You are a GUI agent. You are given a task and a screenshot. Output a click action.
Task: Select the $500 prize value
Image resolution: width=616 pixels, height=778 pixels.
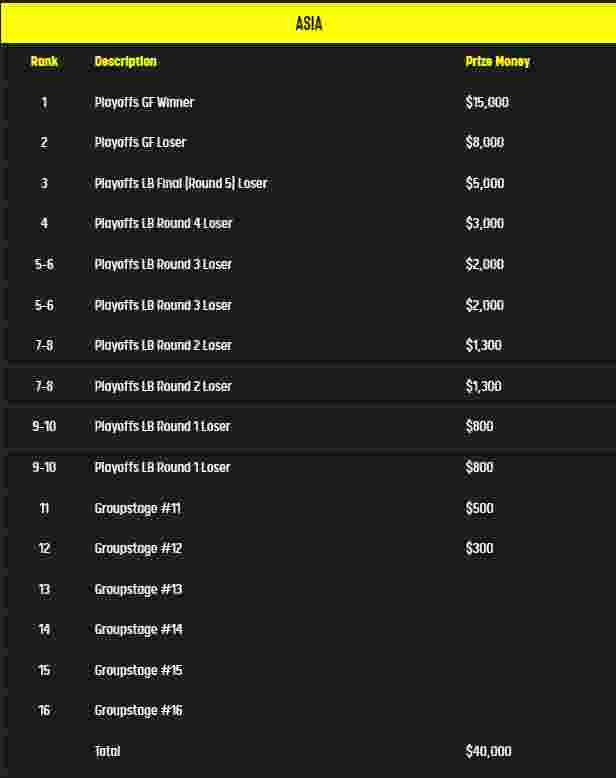pos(479,508)
